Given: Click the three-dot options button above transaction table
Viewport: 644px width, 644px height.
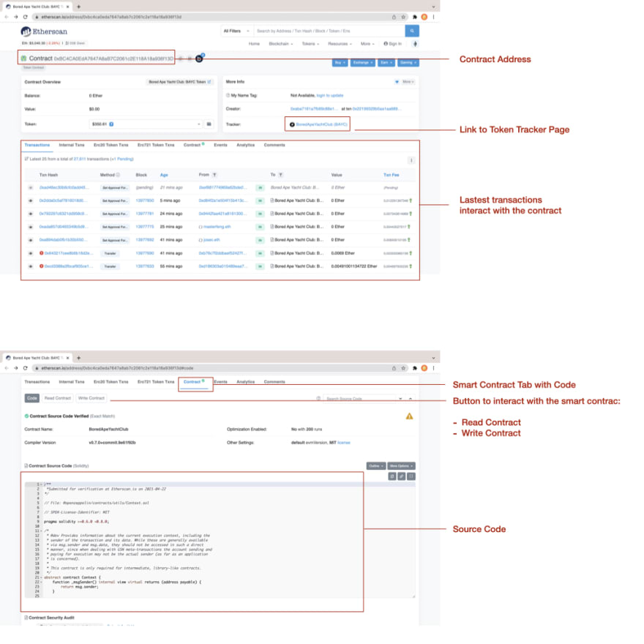Looking at the screenshot, I should click(411, 160).
